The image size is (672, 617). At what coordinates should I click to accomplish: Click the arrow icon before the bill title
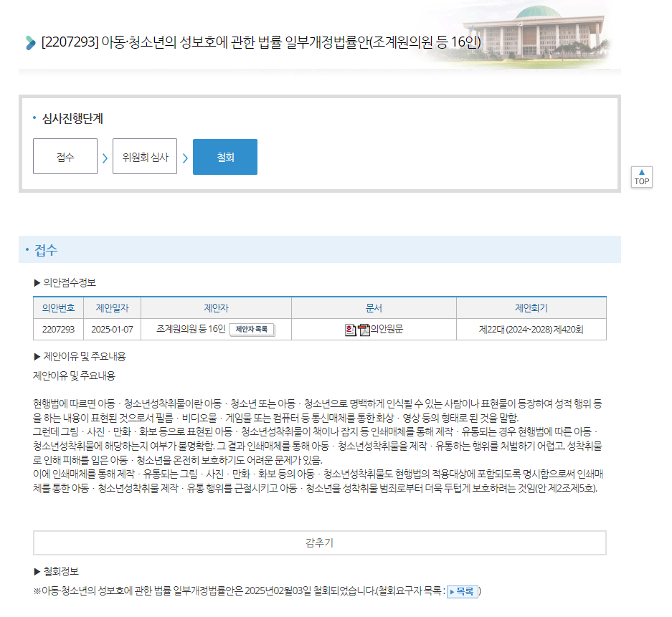30,43
